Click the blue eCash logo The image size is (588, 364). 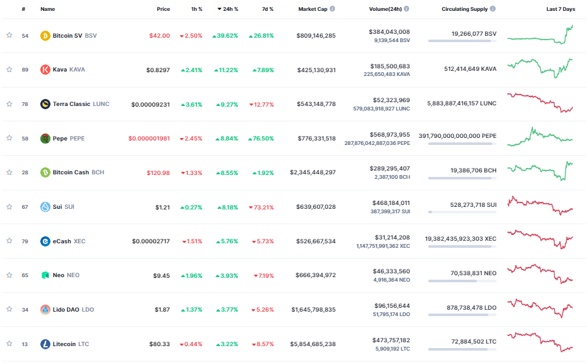[x=45, y=241]
